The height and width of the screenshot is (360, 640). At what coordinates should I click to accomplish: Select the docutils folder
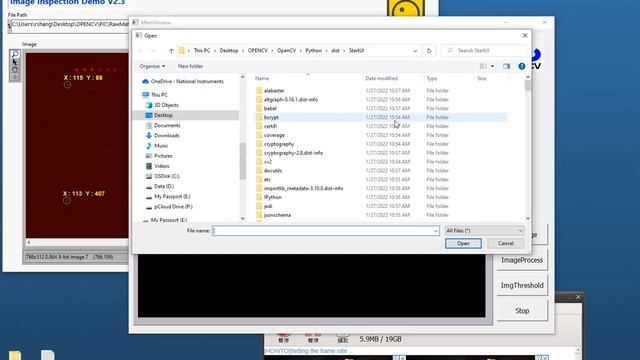tap(273, 171)
